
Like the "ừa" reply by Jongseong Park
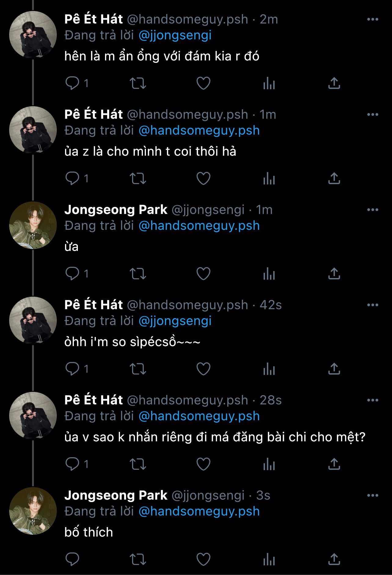pos(203,273)
